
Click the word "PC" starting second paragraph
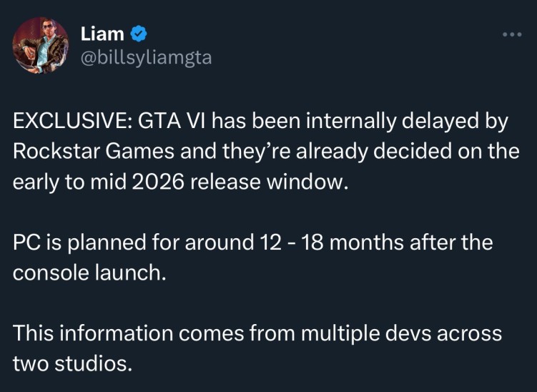pos(25,242)
